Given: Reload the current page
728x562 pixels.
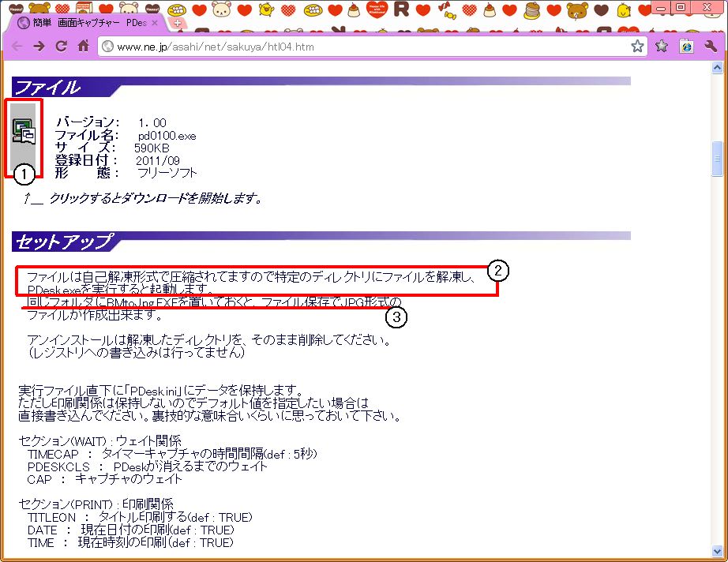Looking at the screenshot, I should point(61,47).
